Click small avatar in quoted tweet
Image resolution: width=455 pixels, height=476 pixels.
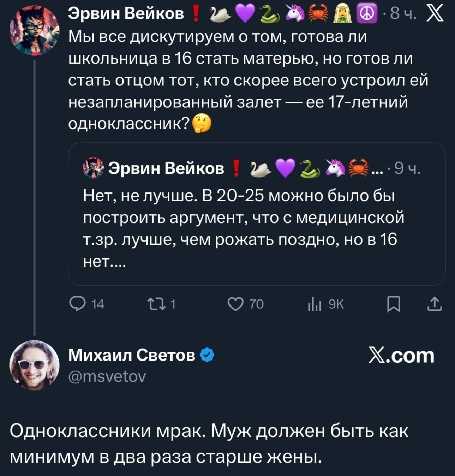pyautogui.click(x=93, y=168)
